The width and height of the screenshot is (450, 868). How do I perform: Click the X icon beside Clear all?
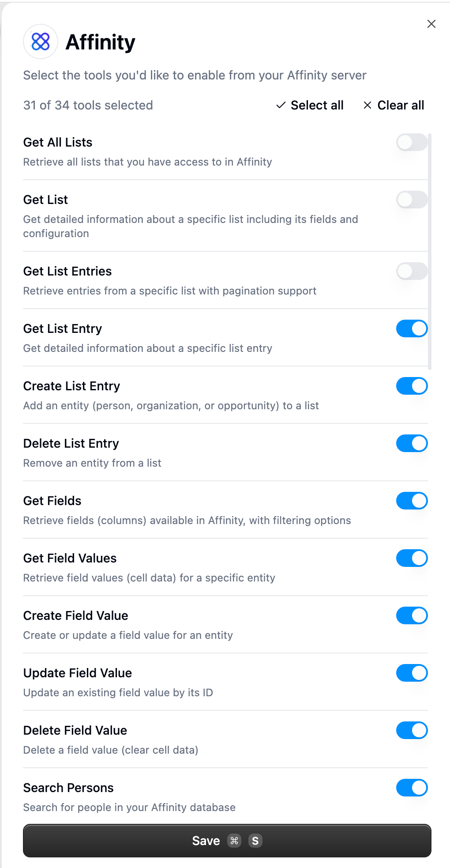tap(367, 105)
